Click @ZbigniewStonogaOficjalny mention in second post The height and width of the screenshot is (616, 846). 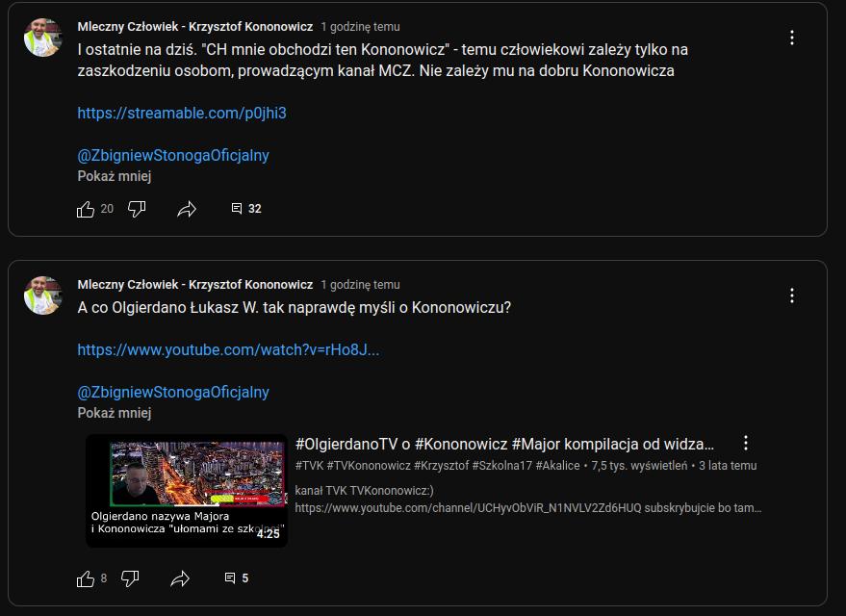tap(173, 393)
